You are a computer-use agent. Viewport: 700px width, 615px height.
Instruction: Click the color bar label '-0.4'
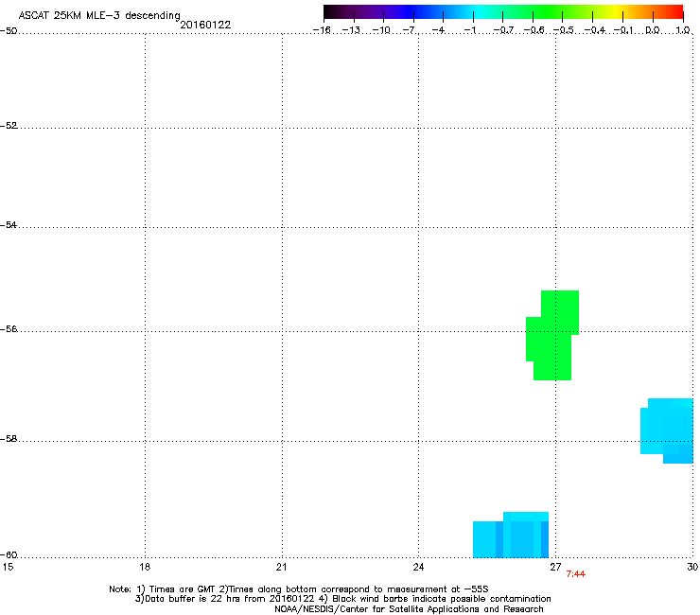[x=595, y=30]
